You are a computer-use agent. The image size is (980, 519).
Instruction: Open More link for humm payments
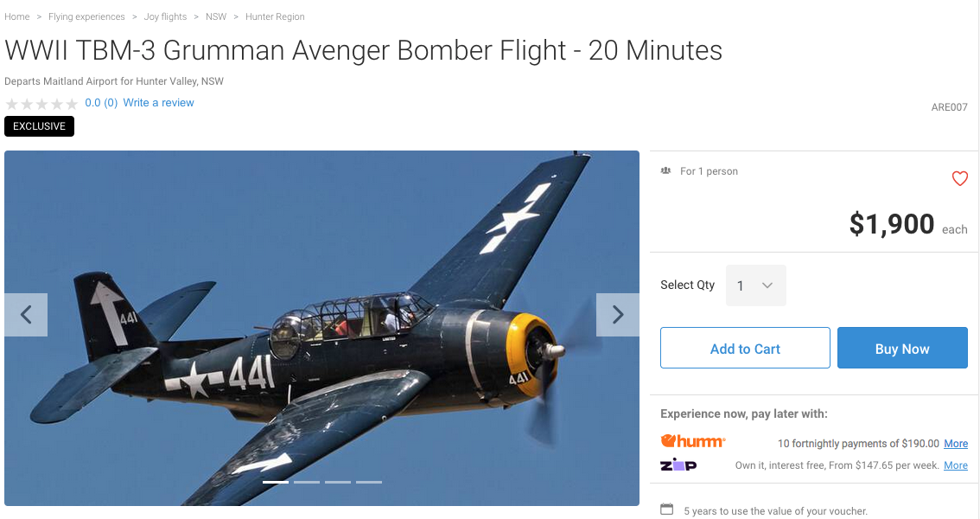(x=956, y=444)
